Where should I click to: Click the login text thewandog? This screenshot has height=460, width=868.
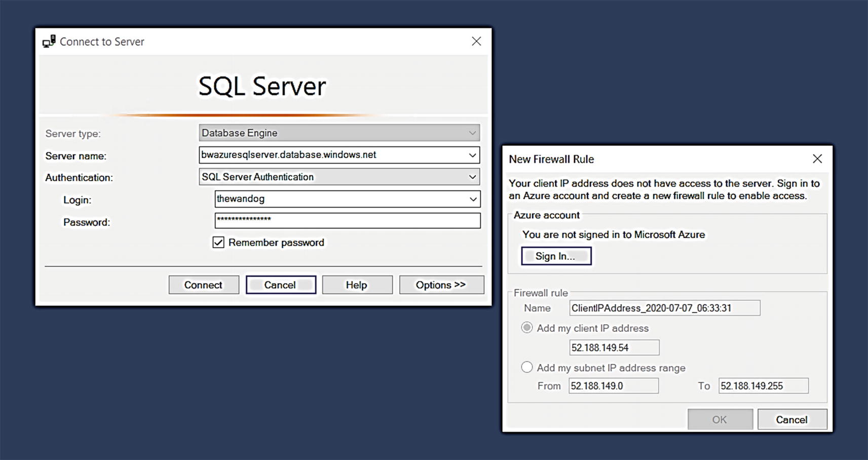[x=241, y=199]
